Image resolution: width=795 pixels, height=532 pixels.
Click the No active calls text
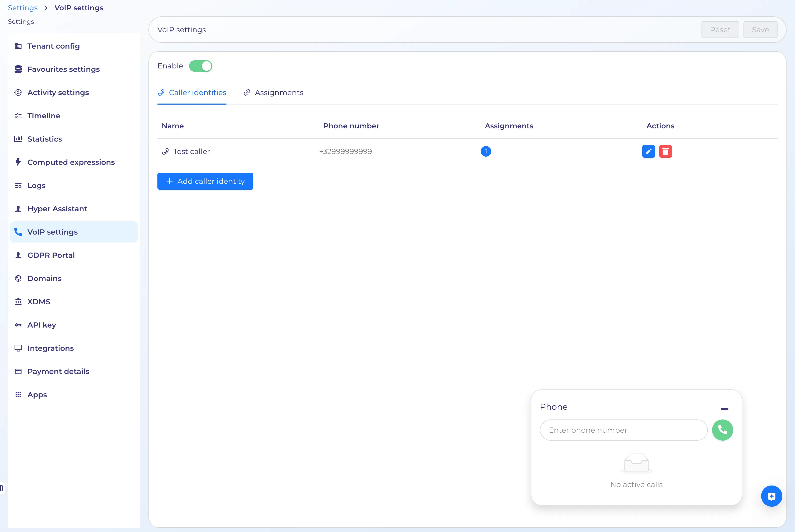pyautogui.click(x=636, y=484)
